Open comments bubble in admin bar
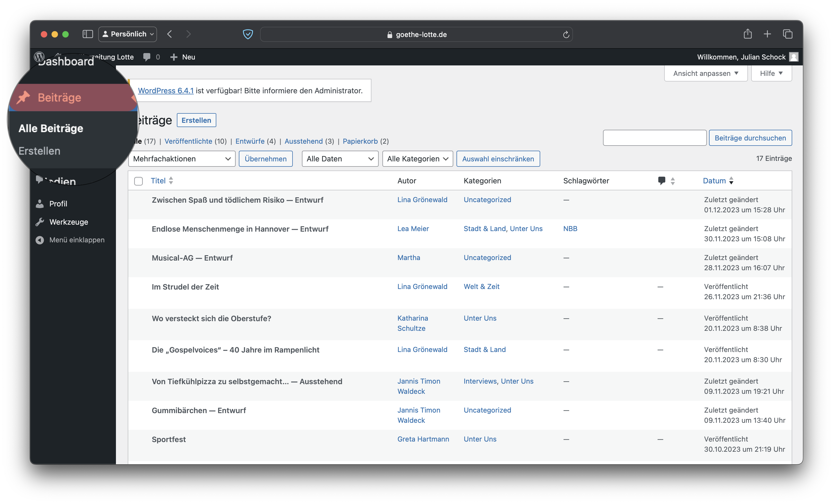833x504 pixels. [x=147, y=57]
